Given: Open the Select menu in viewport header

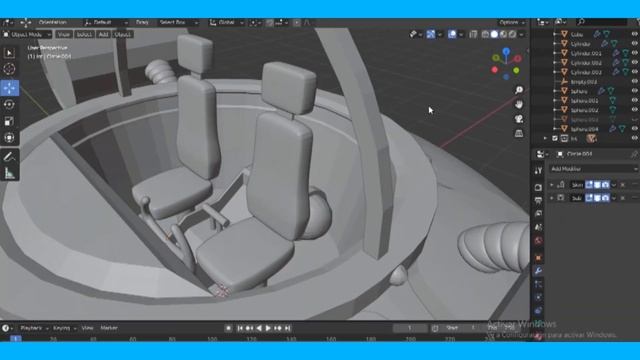Looking at the screenshot, I should (x=84, y=35).
